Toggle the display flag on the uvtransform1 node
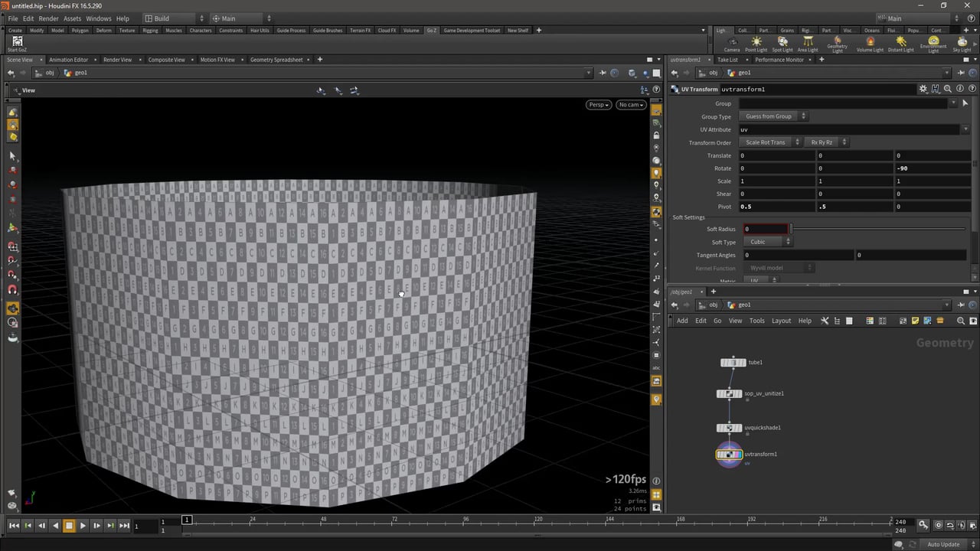The width and height of the screenshot is (980, 551). [740, 454]
